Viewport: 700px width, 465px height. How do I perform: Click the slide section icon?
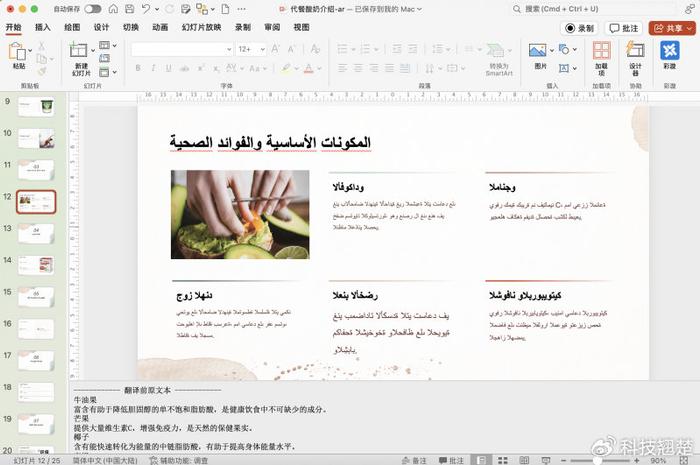click(104, 71)
